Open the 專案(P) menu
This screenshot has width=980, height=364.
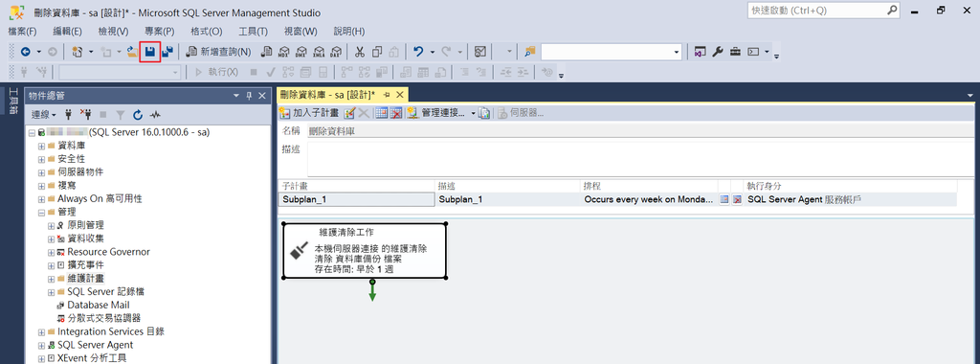pyautogui.click(x=160, y=32)
